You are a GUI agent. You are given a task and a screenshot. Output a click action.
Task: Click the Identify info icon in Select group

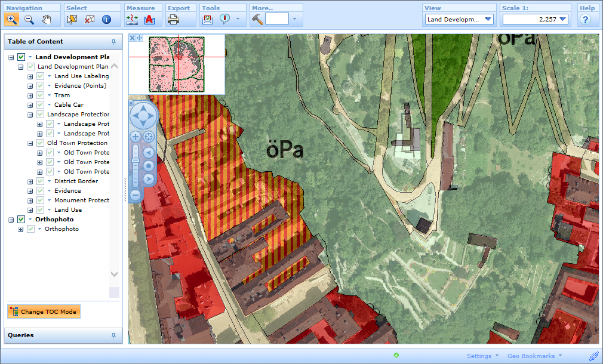click(107, 19)
